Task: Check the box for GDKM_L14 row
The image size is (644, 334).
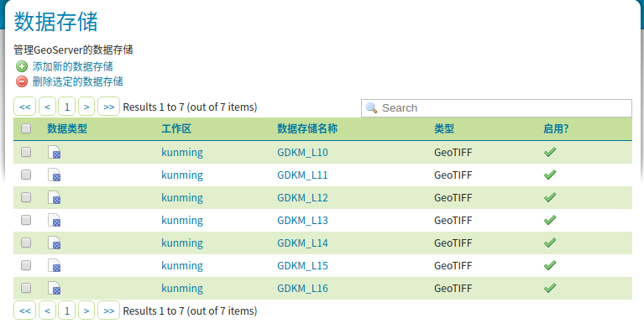Action: [26, 242]
